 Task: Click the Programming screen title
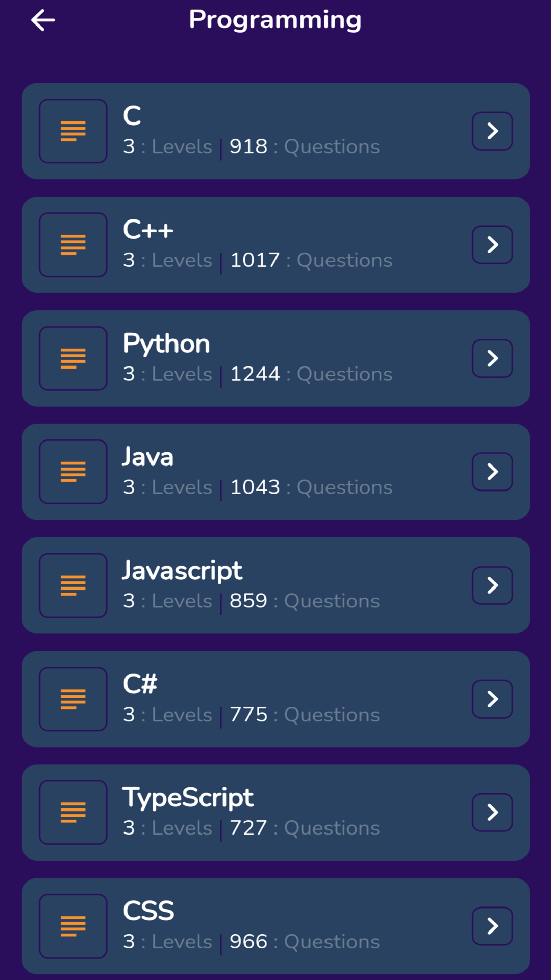click(275, 19)
